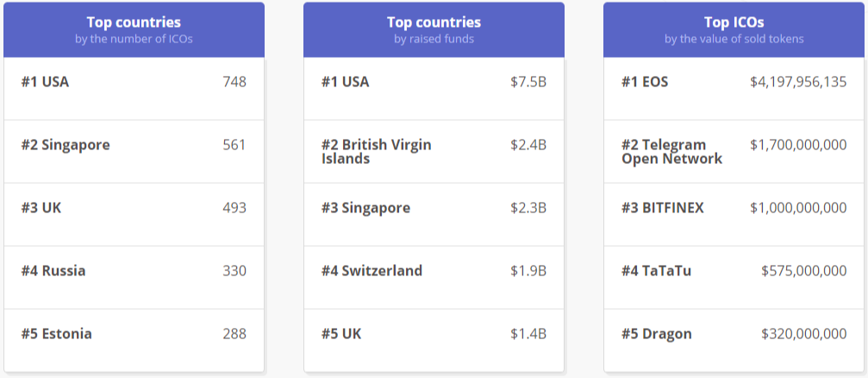Click the $575,000,000 TaTaTu amount

[803, 271]
